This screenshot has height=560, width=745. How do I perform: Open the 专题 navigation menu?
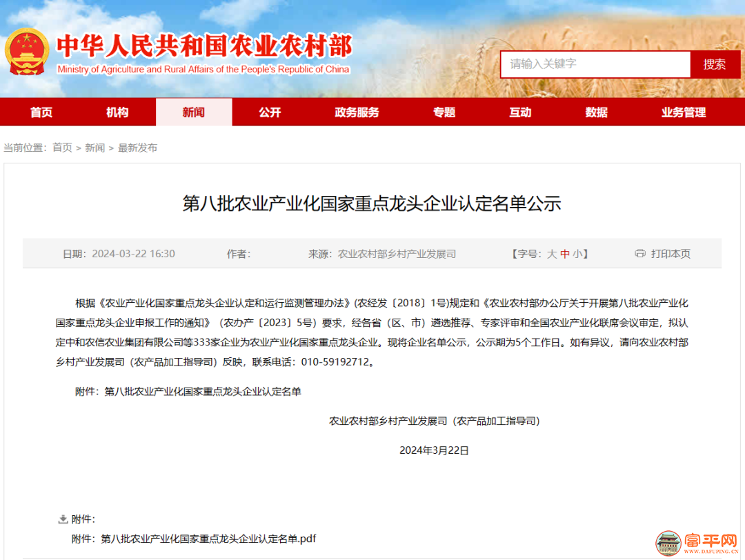(x=444, y=112)
